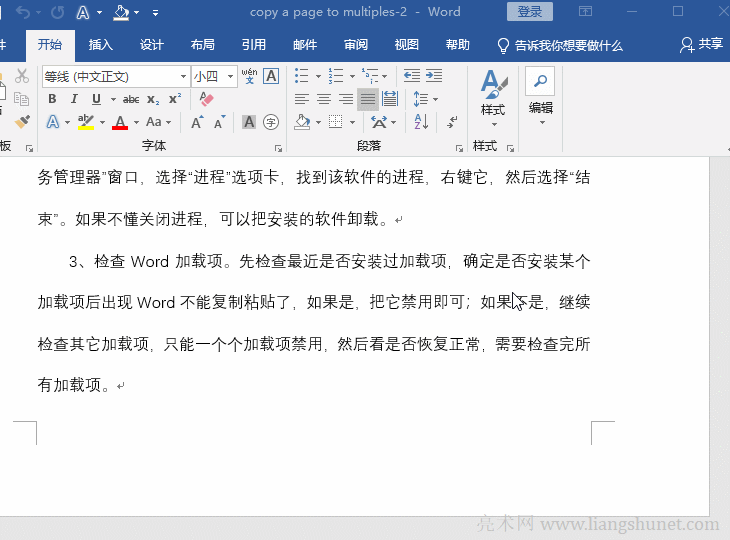Open the 帮助 (Help) tab

(x=458, y=45)
